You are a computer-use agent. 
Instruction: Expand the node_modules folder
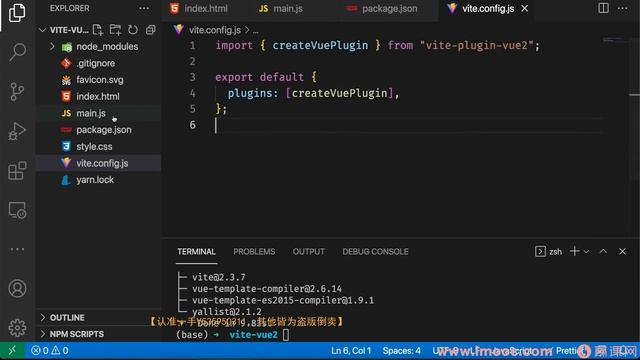99,47
